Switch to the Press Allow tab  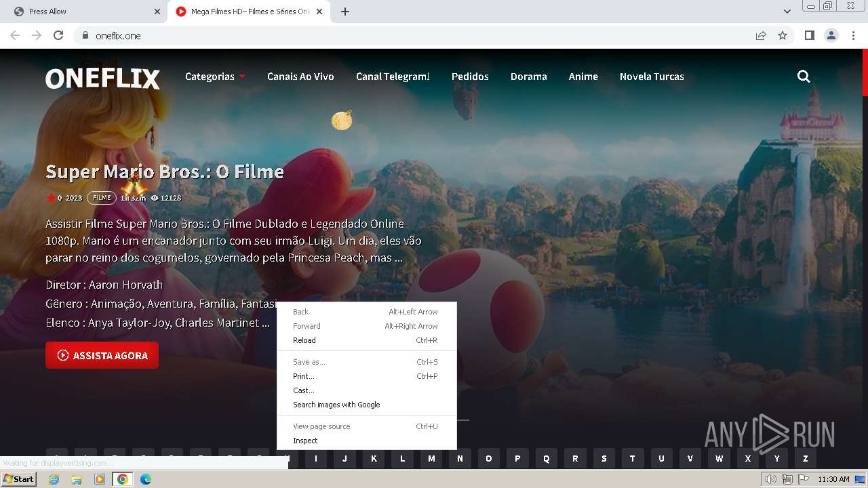[x=85, y=12]
